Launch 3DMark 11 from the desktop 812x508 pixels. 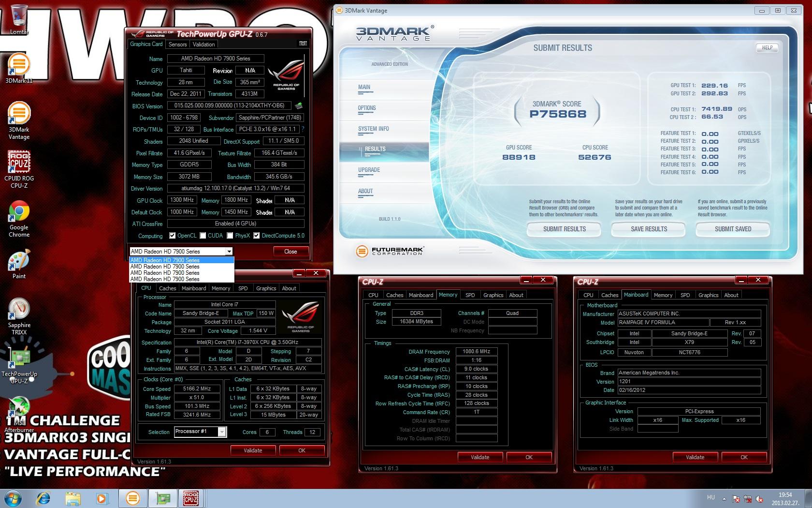(19, 68)
